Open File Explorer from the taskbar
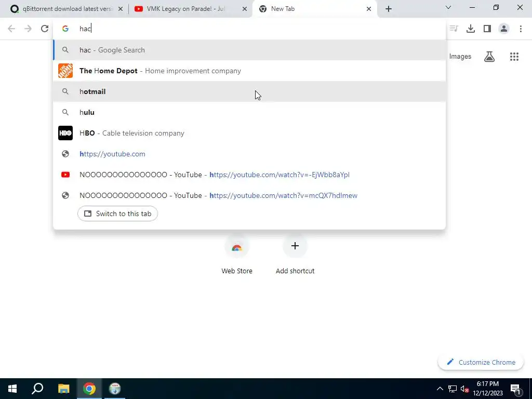Image resolution: width=532 pixels, height=399 pixels. (63, 389)
